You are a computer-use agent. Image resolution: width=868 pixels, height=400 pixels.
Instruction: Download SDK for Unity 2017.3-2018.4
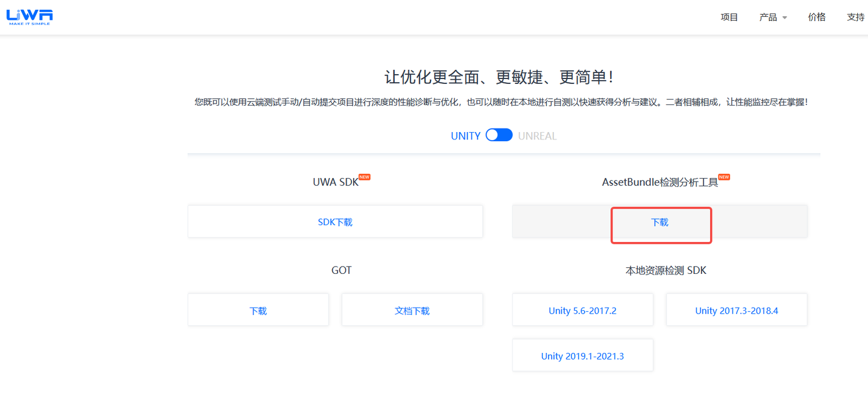pos(737,310)
